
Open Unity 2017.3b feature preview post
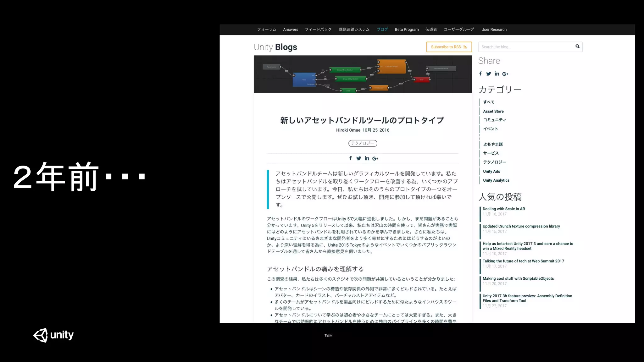[x=527, y=298]
